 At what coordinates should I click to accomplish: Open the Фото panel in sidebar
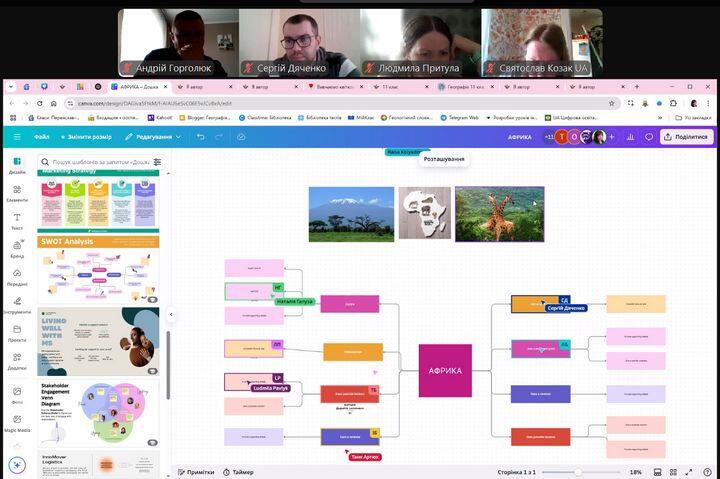[17, 395]
